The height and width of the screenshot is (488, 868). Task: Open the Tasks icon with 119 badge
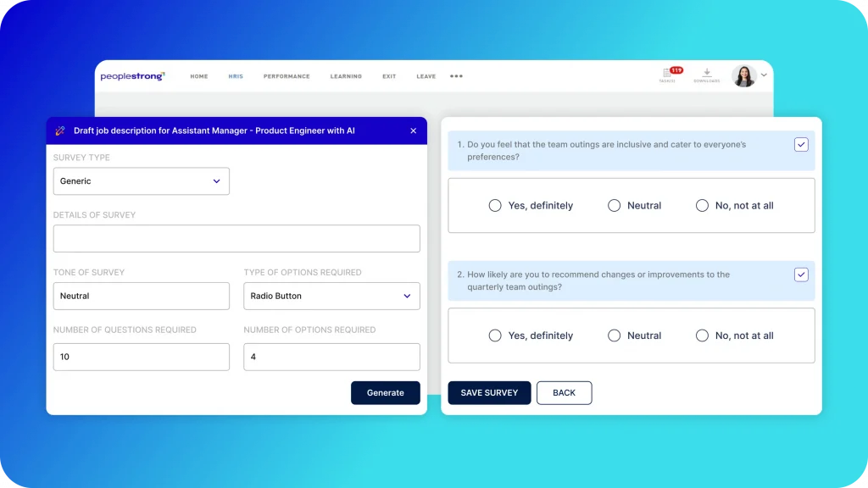point(668,75)
